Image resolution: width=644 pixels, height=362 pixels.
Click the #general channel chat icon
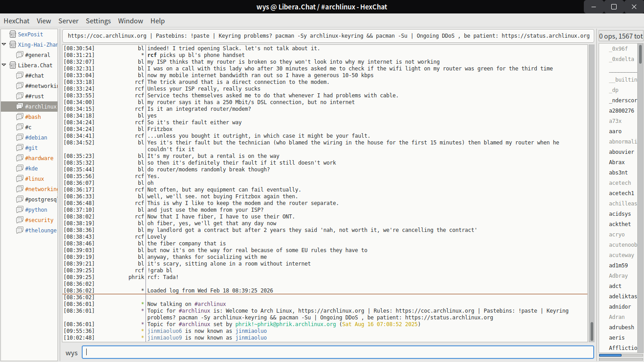[x=20, y=55]
